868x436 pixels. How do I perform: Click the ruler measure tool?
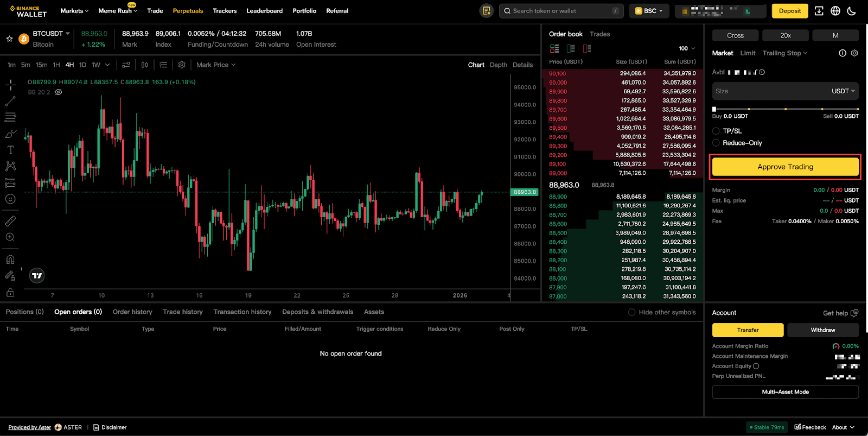pos(10,221)
